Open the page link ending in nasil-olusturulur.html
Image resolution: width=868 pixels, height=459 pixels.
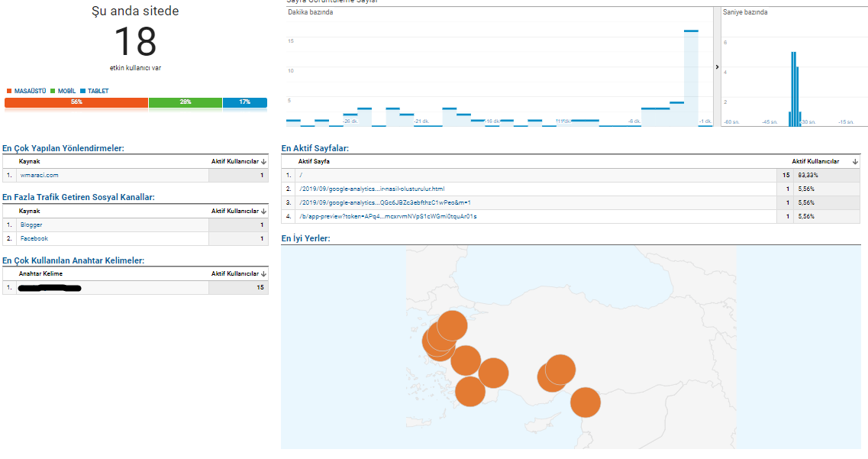pos(372,189)
